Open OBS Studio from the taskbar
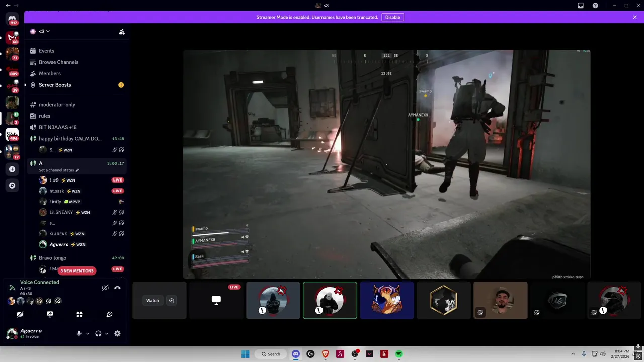644x362 pixels. (x=355, y=354)
